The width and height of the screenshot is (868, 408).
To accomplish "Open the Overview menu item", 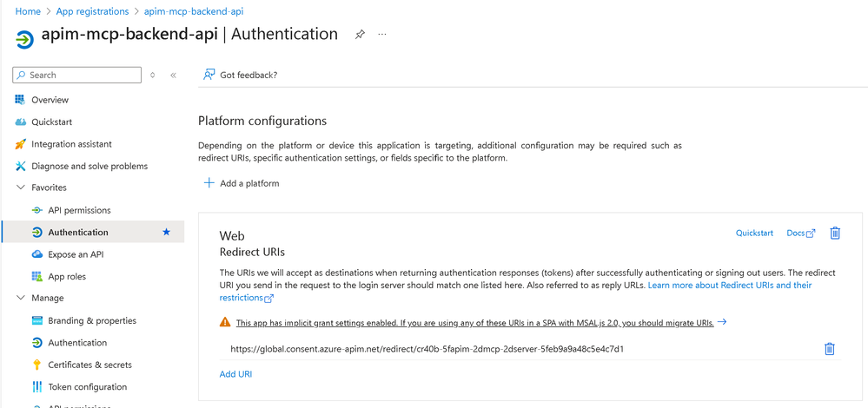I will click(50, 100).
